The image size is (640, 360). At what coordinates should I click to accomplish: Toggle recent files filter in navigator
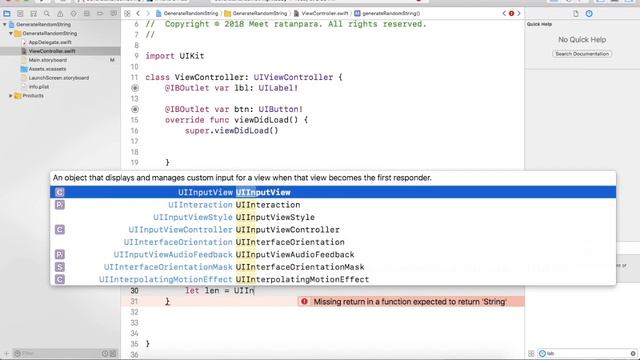(x=105, y=353)
